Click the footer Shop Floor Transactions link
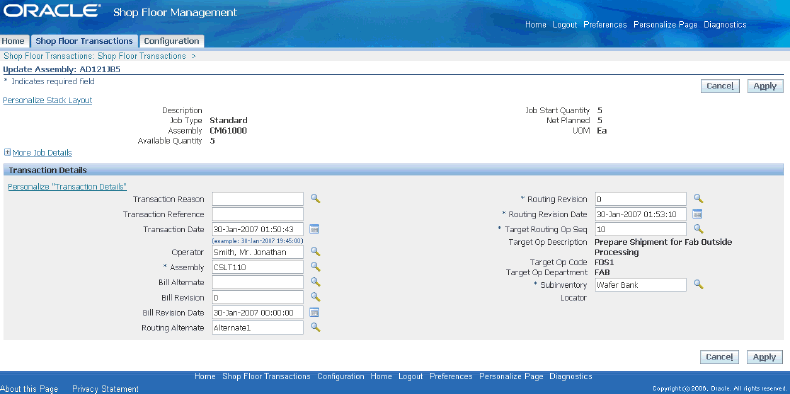 click(x=267, y=376)
